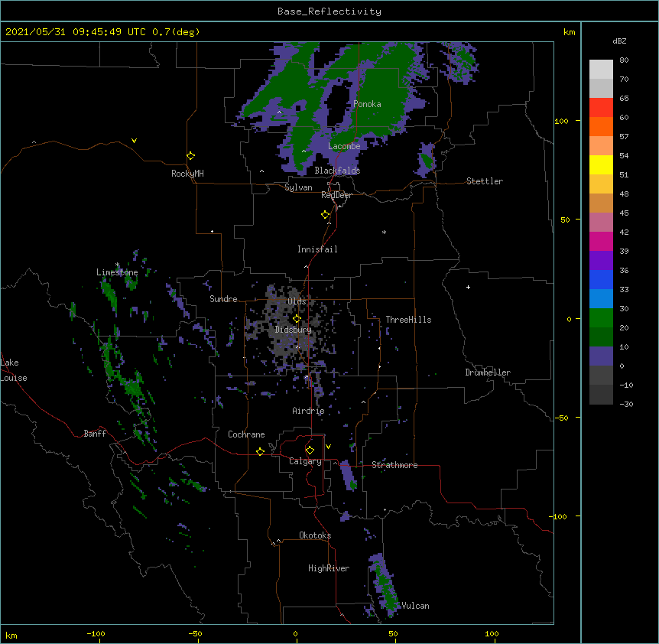The height and width of the screenshot is (644, 659).
Task: Select the yellow diamond marker above Calgary label
Action: tap(310, 450)
